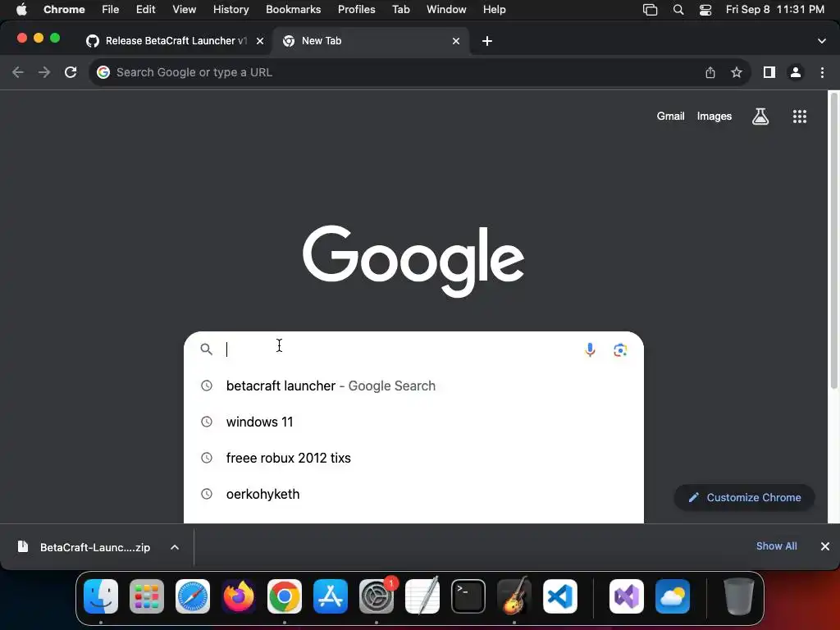The height and width of the screenshot is (630, 840).
Task: Open the Apple menu
Action: pyautogui.click(x=21, y=9)
